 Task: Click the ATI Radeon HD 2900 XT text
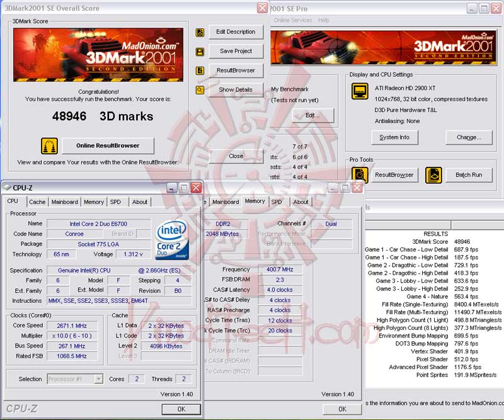pos(405,88)
